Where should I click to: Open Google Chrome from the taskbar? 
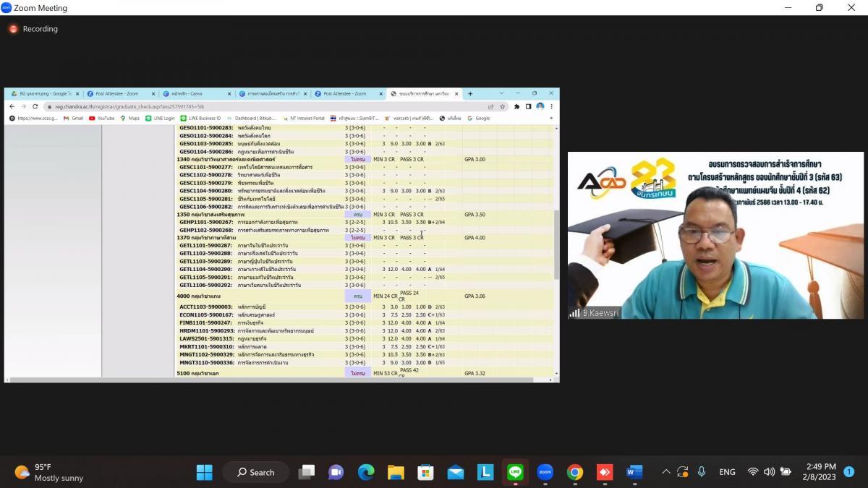(575, 472)
